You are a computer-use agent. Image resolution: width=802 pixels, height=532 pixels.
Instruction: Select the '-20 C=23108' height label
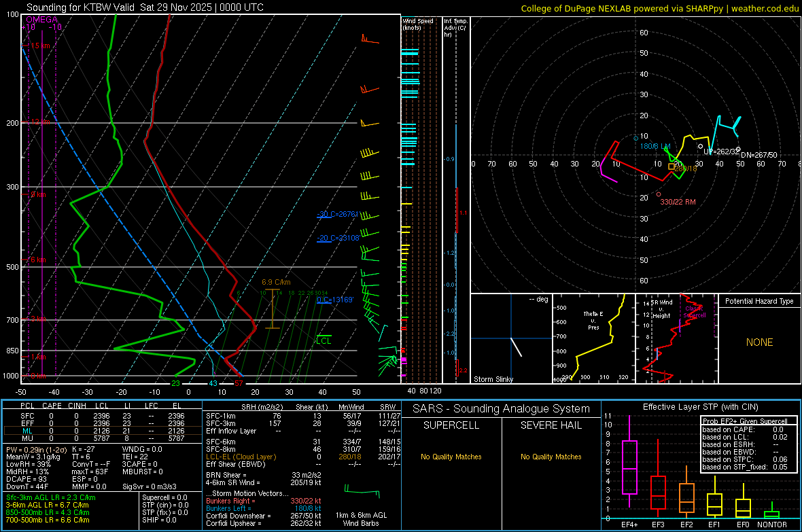click(338, 238)
